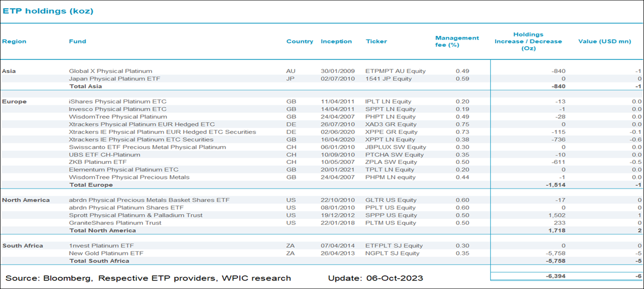Select 'abrdn Physical Platinum Shares ETF'
The image size is (644, 289).
point(126,208)
